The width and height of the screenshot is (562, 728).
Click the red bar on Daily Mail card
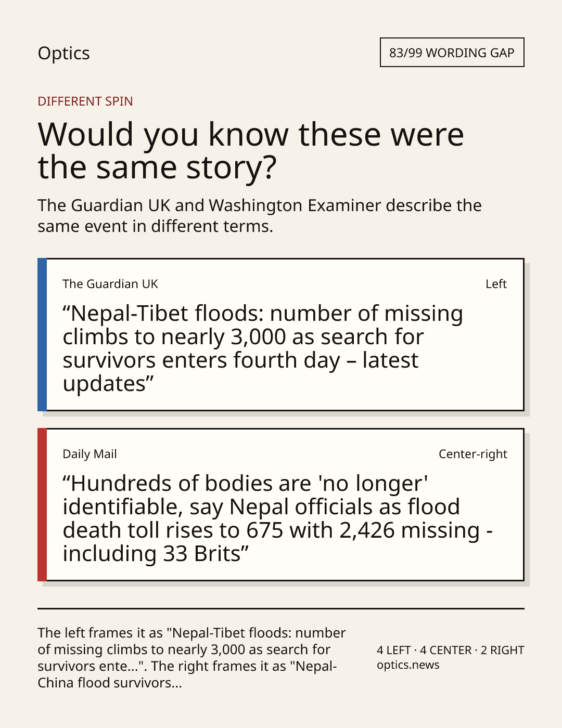pyautogui.click(x=42, y=504)
